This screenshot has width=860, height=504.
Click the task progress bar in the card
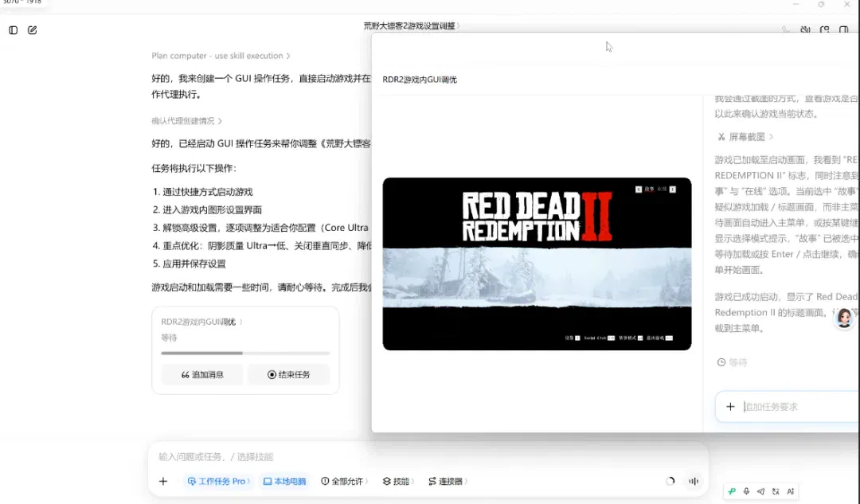pyautogui.click(x=245, y=354)
